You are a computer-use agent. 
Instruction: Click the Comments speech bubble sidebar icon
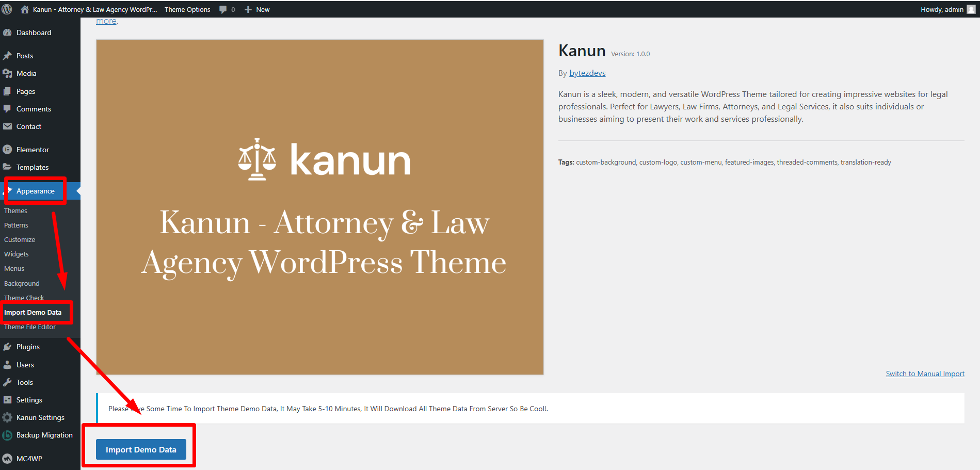7,109
